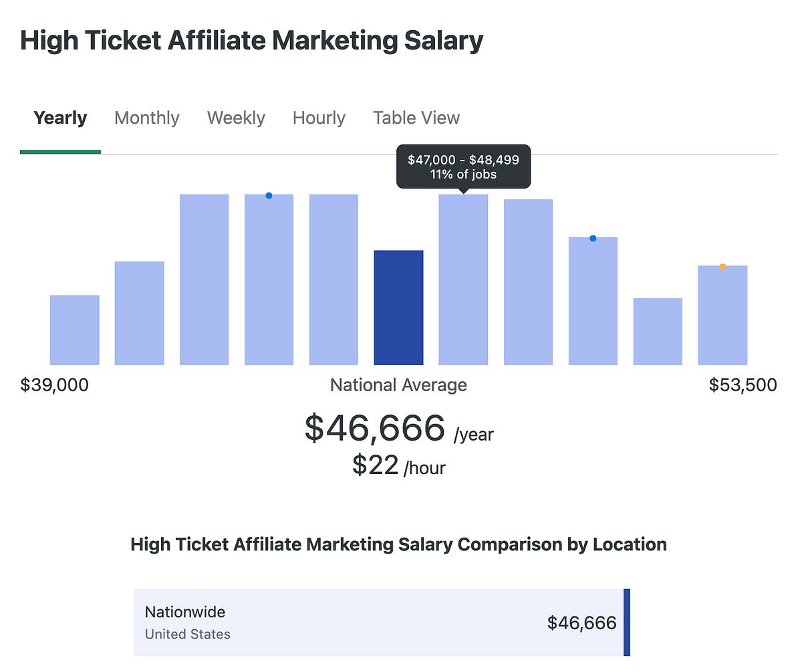
Task: Select the active Yearly tab
Action: point(59,118)
